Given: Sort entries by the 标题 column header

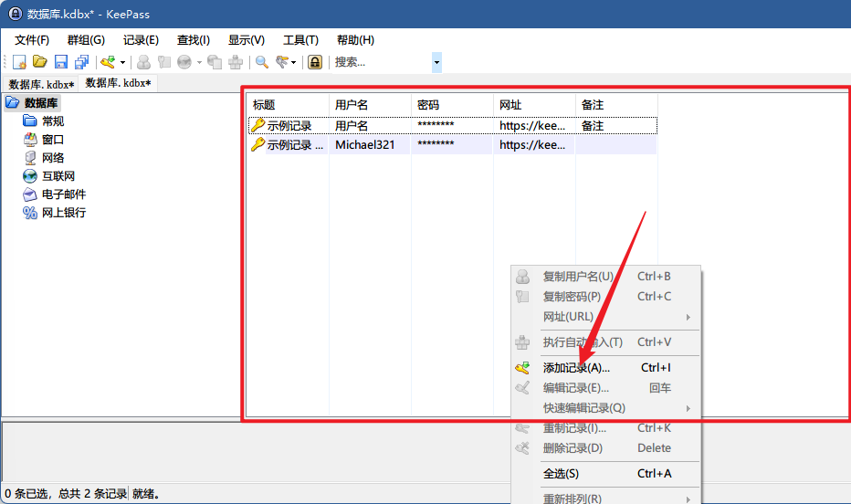Looking at the screenshot, I should [289, 105].
